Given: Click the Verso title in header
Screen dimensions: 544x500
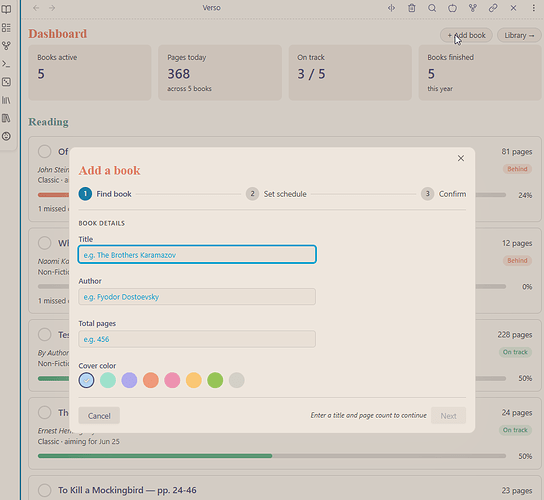Looking at the screenshot, I should pos(211,8).
